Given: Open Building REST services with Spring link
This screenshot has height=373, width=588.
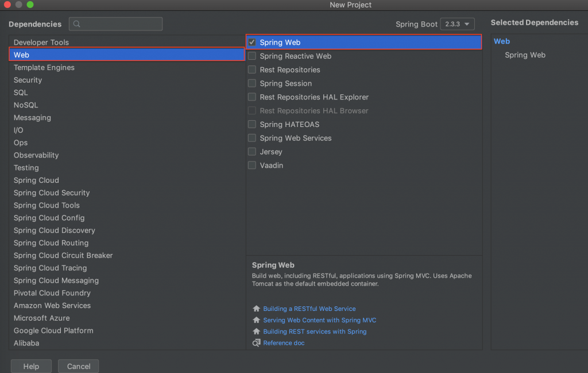Looking at the screenshot, I should click(315, 332).
